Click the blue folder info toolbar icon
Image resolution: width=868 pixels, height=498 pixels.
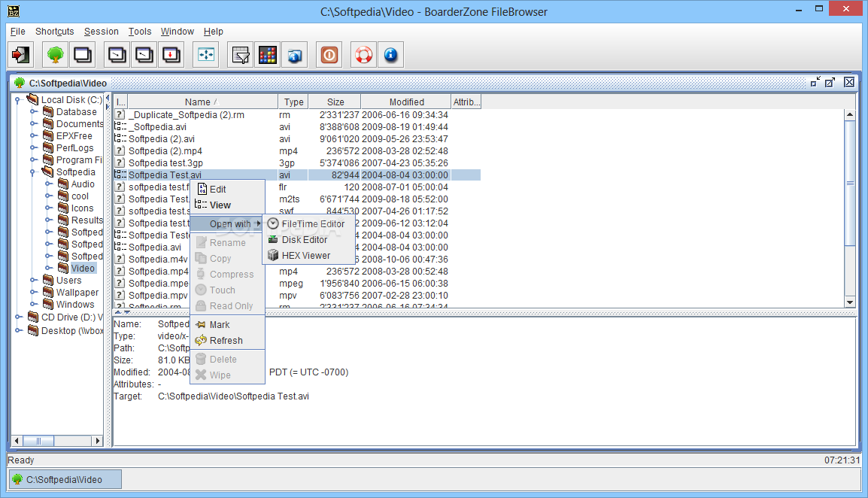pyautogui.click(x=295, y=55)
